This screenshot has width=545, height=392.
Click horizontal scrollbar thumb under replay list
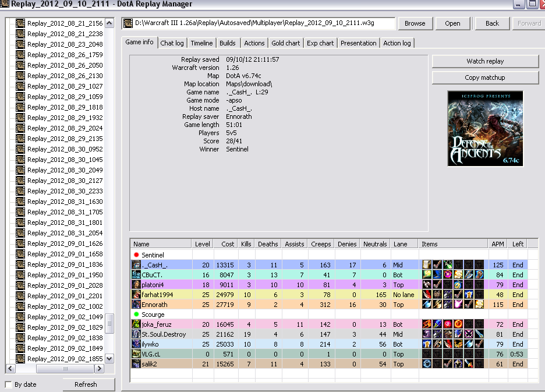[65, 368]
